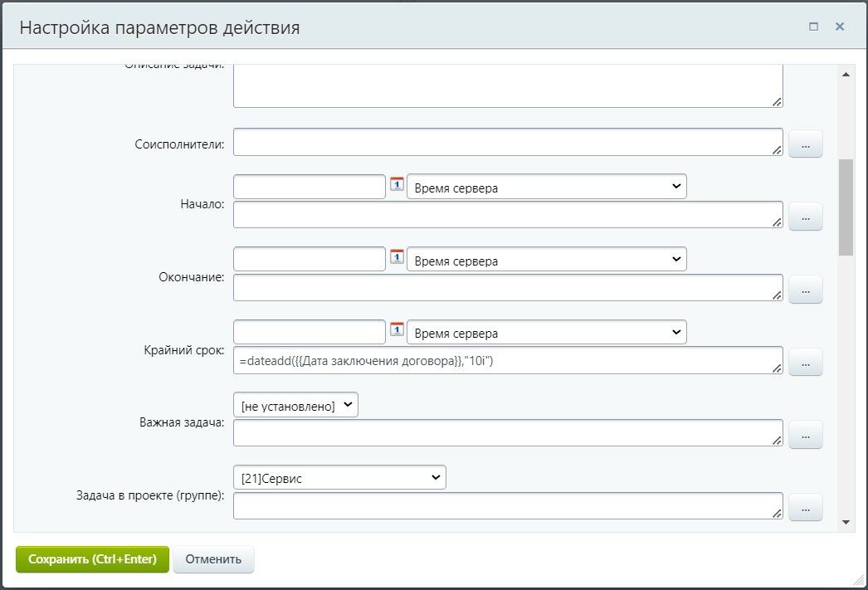Expand the Окончание timezone dropdown
Image resolution: width=868 pixels, height=590 pixels.
point(547,260)
